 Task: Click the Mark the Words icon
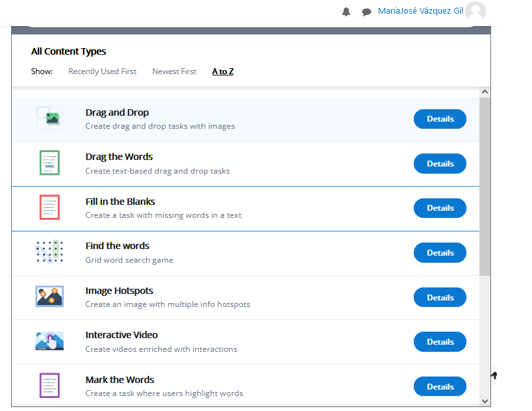[x=49, y=386]
